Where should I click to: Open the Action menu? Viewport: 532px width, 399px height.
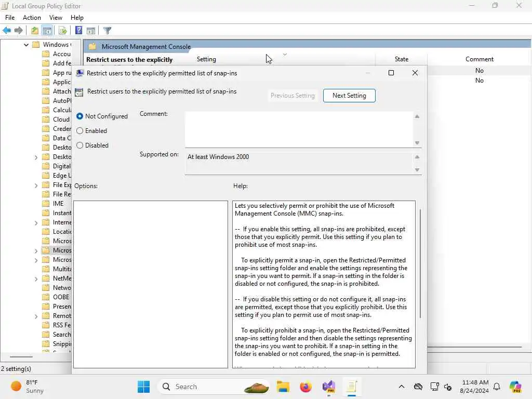[32, 18]
